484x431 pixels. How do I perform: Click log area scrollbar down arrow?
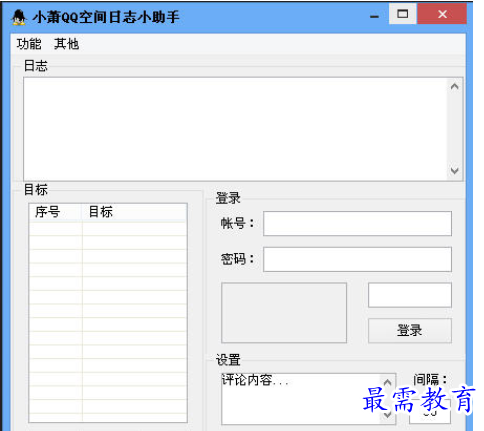point(454,171)
